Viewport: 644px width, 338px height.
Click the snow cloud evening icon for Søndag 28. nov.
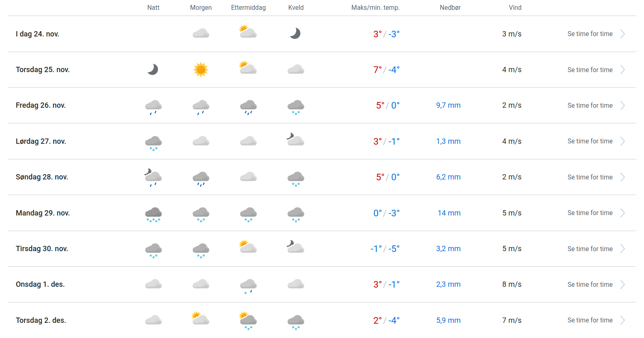[296, 179]
